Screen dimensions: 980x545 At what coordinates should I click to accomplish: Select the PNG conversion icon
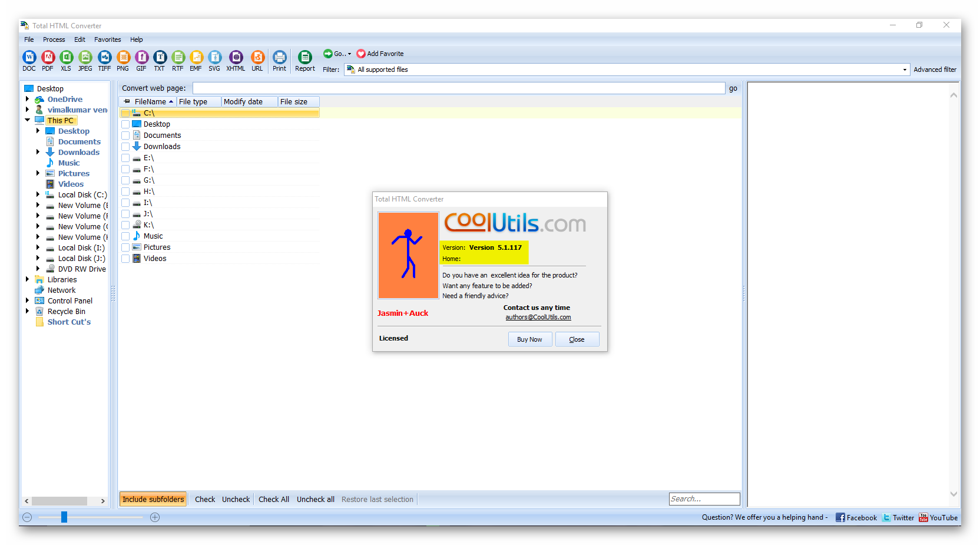pyautogui.click(x=123, y=57)
